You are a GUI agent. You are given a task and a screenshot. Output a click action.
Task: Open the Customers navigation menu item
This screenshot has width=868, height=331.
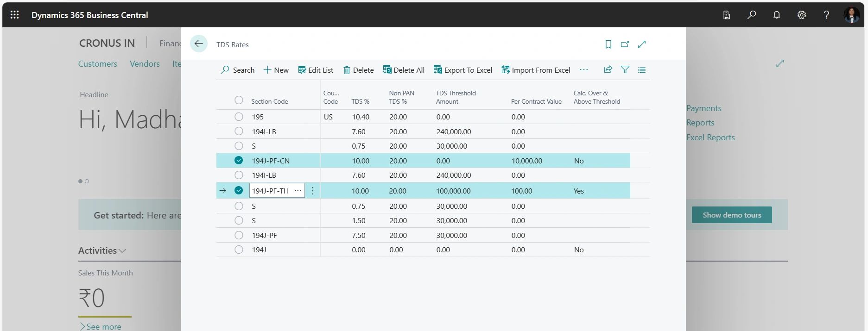coord(97,64)
